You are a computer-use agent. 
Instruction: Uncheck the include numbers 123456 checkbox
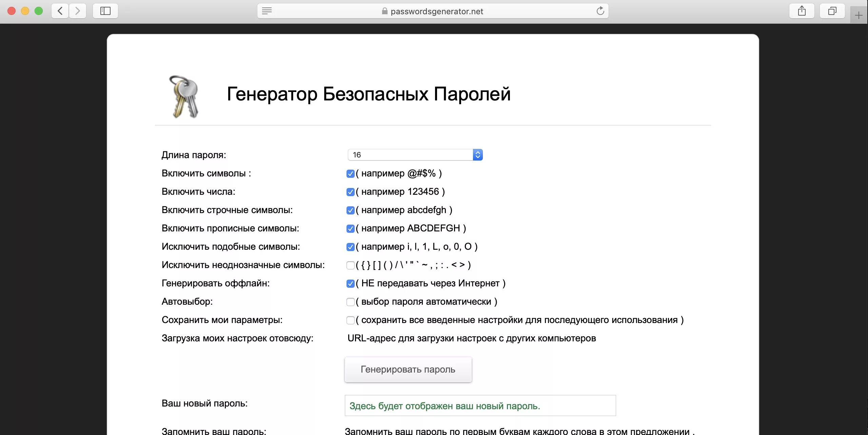pos(350,192)
